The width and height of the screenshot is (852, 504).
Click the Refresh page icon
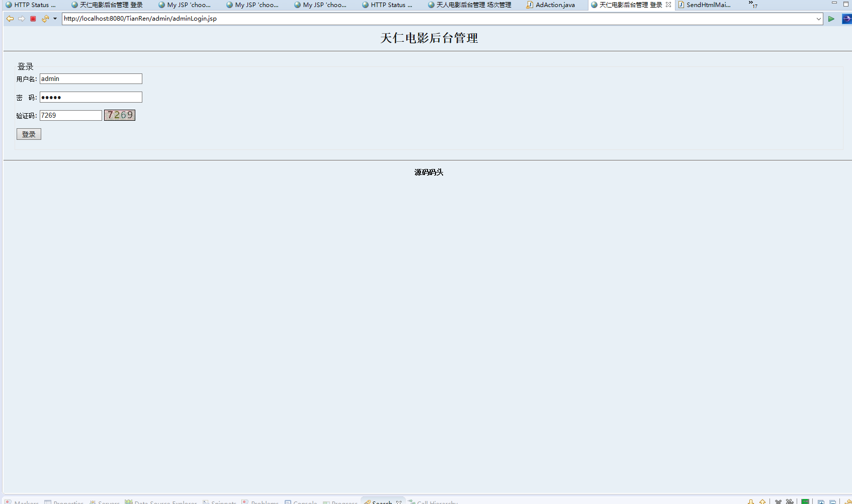[x=44, y=19]
